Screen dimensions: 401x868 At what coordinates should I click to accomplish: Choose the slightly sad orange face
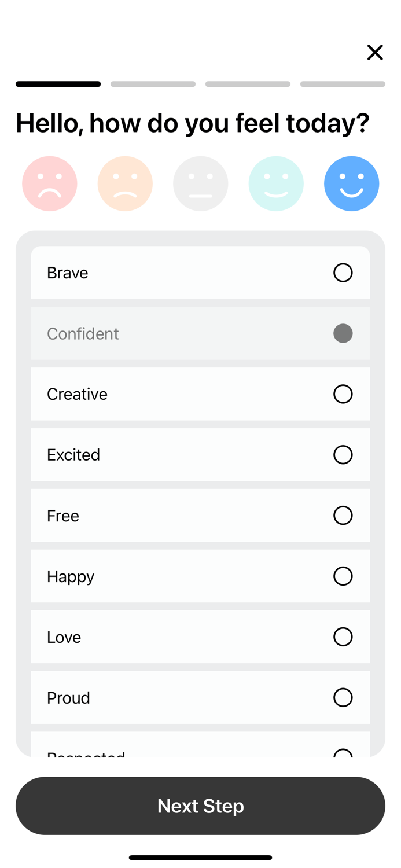click(125, 183)
